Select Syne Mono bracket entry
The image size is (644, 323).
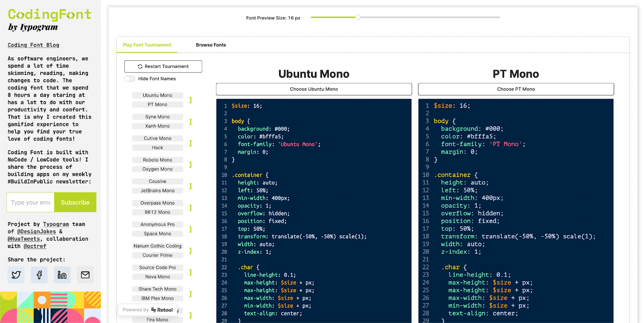[157, 117]
